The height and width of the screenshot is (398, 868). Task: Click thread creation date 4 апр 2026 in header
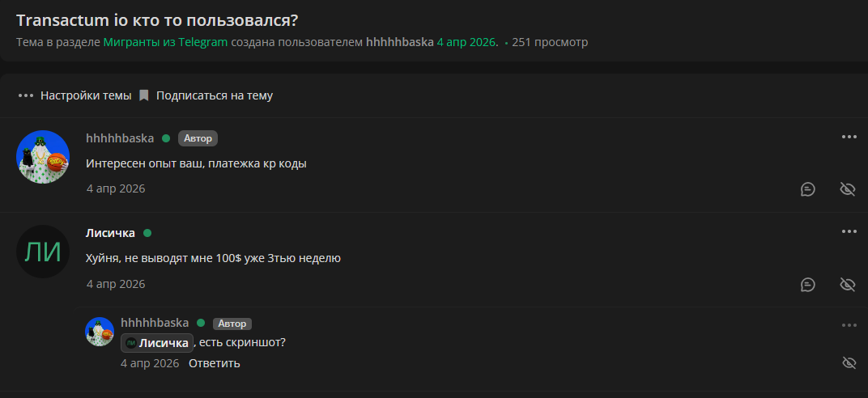click(466, 42)
